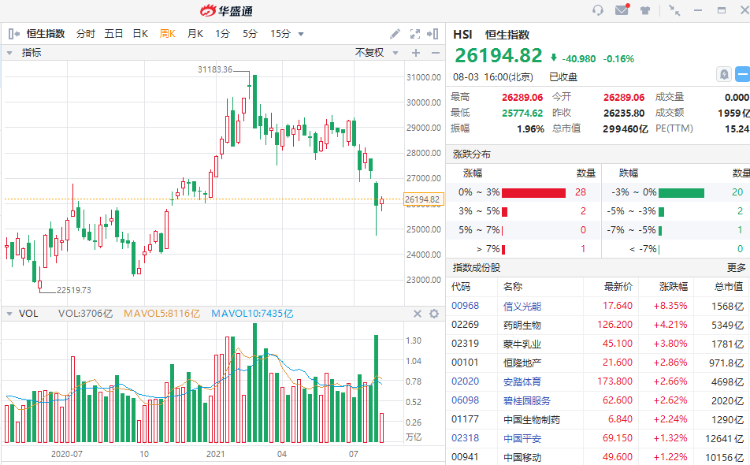Click the 22519.73 low marker

74,290
